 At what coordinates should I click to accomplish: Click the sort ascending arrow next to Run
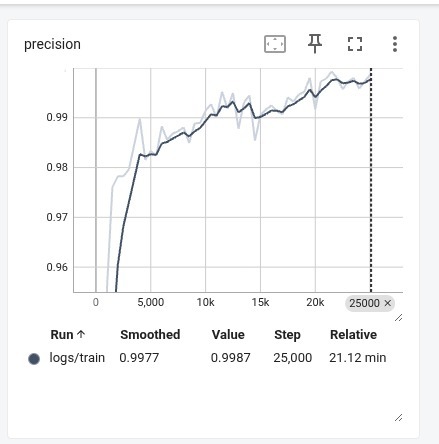[81, 334]
